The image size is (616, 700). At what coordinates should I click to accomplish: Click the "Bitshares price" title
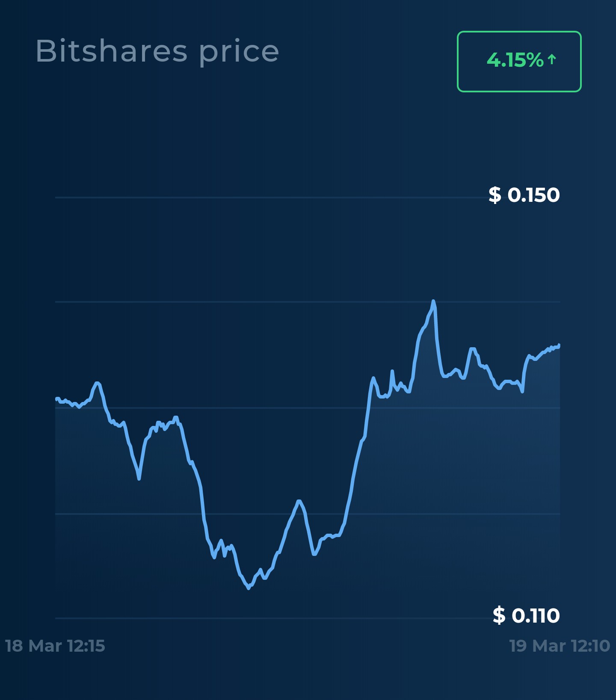[157, 51]
